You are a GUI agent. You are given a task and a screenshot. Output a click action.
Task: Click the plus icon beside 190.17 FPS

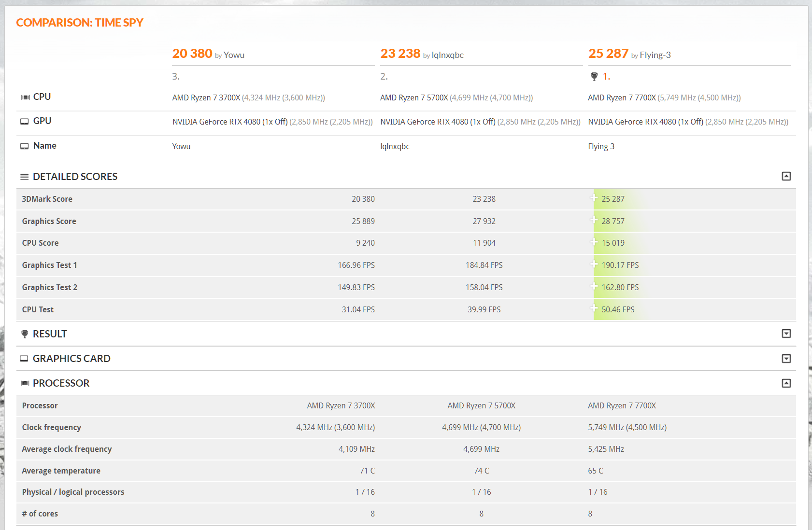pyautogui.click(x=594, y=264)
